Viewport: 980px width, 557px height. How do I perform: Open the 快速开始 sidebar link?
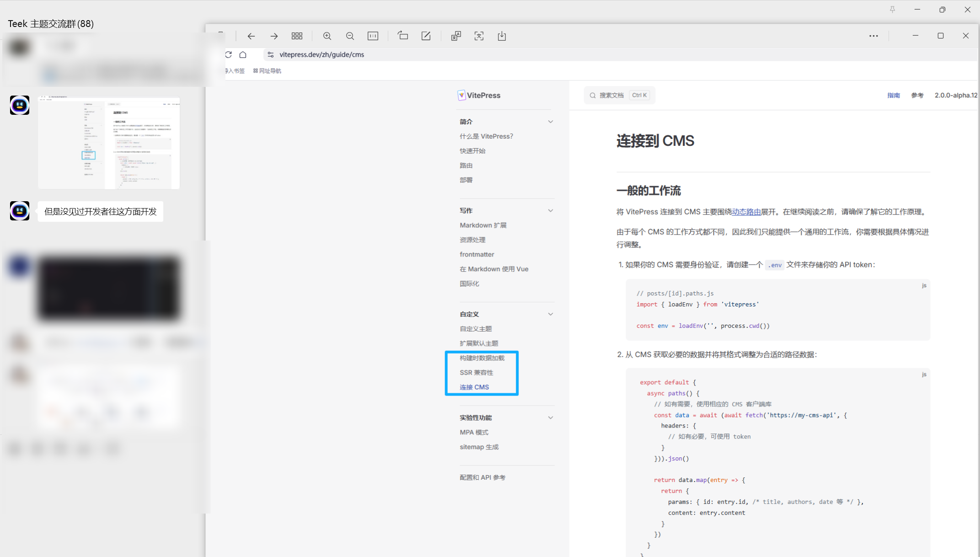tap(472, 151)
